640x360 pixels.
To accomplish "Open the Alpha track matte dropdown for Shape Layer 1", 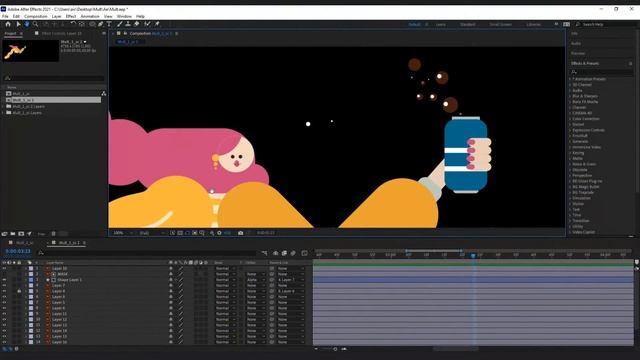I will [256, 280].
